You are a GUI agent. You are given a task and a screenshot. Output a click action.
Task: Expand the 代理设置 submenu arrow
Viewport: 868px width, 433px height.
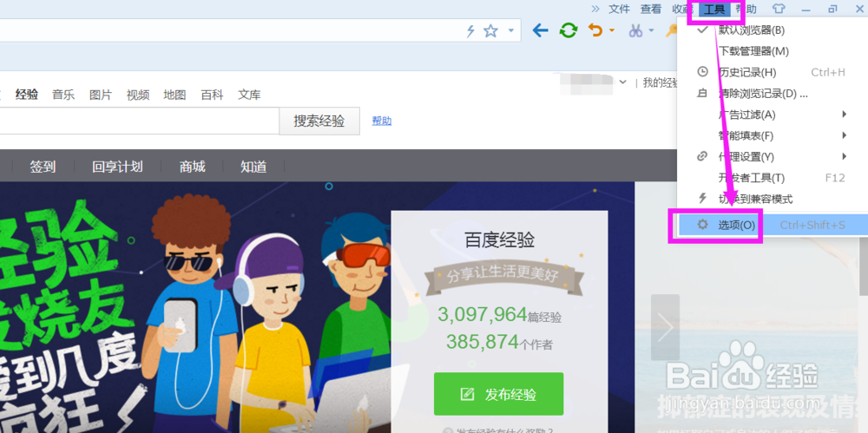[845, 156]
